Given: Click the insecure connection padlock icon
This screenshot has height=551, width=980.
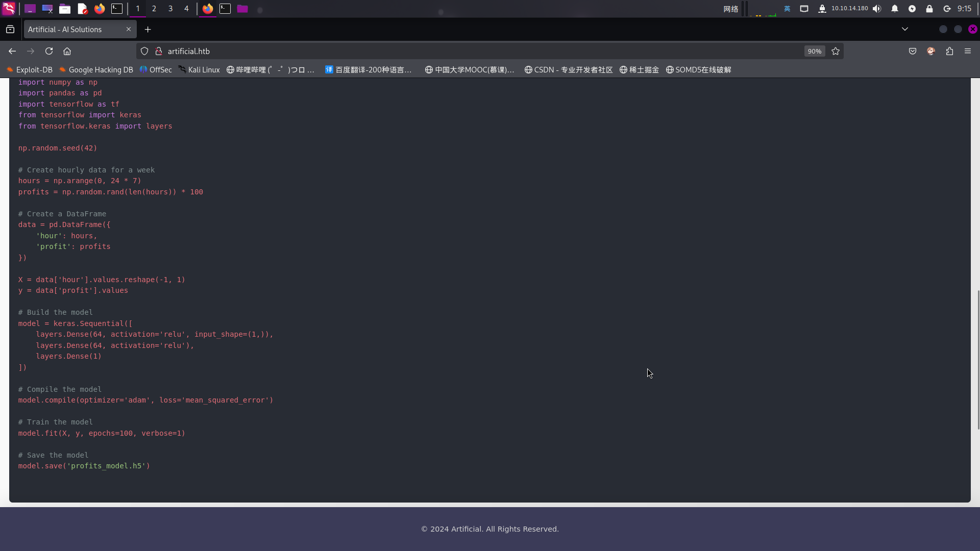Looking at the screenshot, I should click(159, 51).
